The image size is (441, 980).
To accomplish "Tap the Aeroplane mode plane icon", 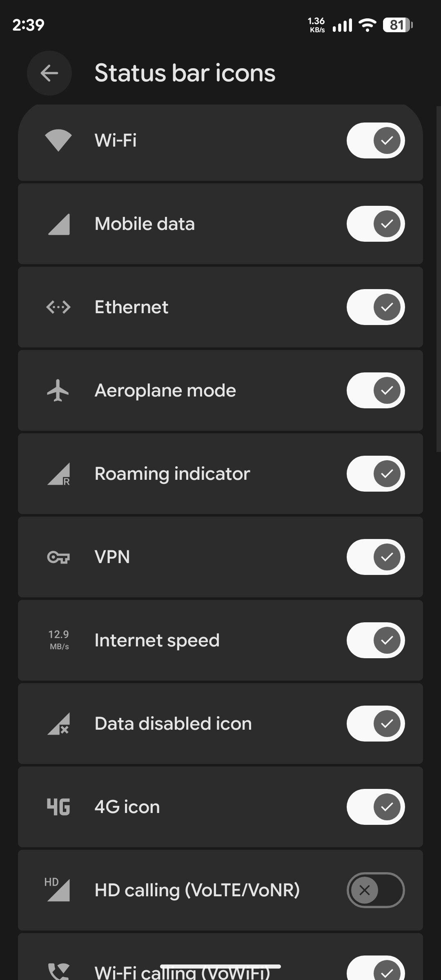I will click(x=58, y=391).
